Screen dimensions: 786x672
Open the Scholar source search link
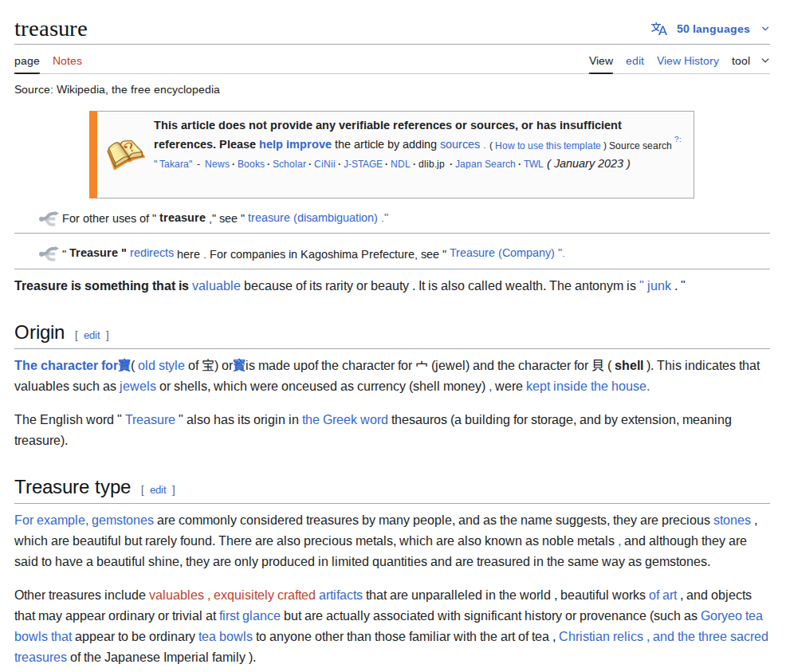(289, 164)
